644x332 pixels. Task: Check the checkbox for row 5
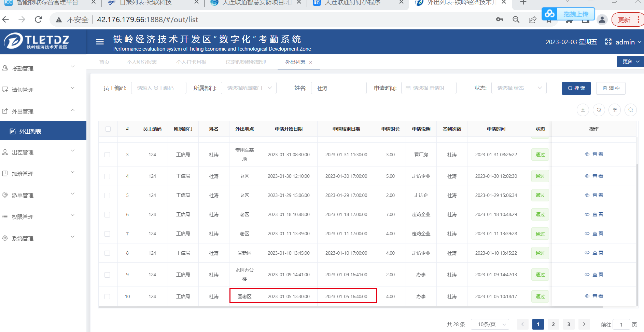pyautogui.click(x=107, y=196)
